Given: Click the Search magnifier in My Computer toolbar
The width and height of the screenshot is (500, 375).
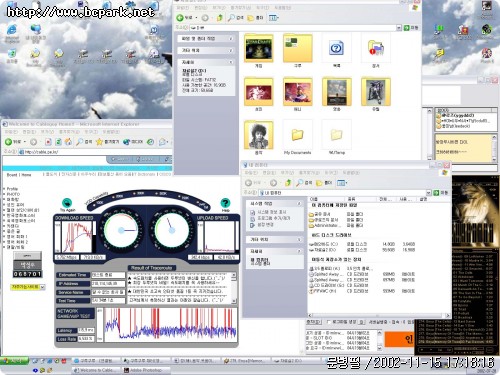Looking at the screenshot, I should (x=299, y=182).
